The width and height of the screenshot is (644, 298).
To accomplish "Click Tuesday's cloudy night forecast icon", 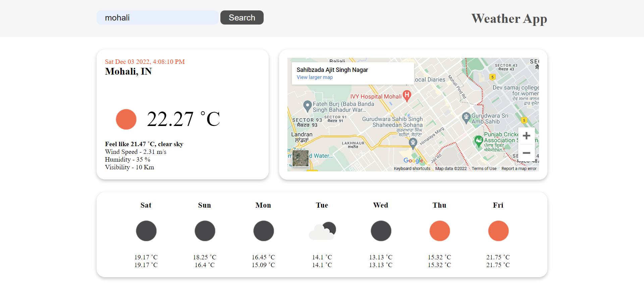I will 322,231.
